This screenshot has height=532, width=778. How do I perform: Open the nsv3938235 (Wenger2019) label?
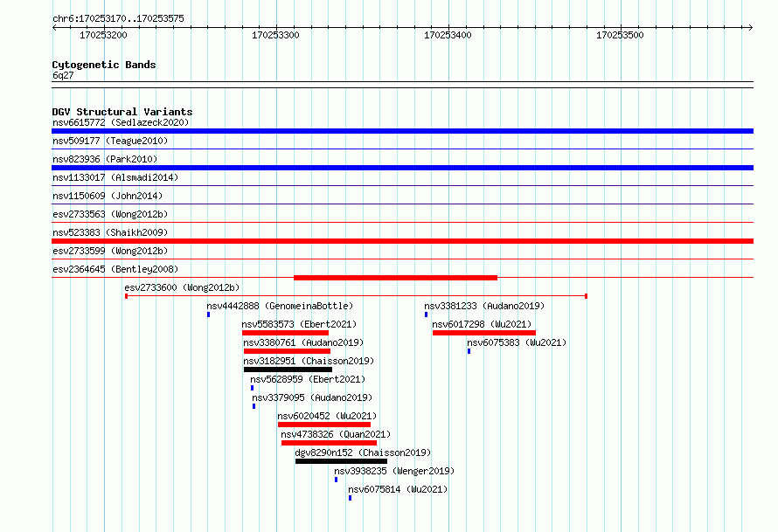point(394,471)
